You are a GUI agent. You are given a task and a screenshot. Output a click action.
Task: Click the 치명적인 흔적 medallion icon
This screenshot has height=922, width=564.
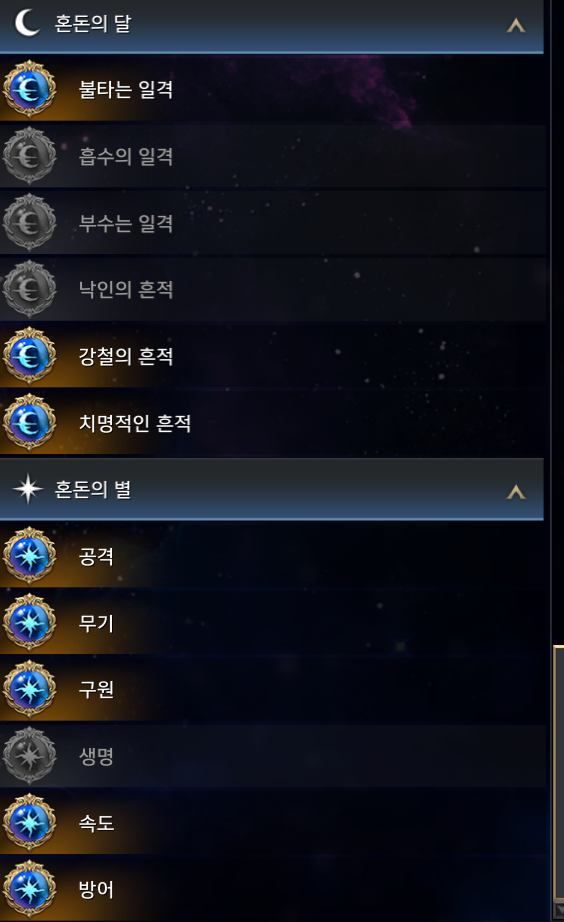(29, 423)
